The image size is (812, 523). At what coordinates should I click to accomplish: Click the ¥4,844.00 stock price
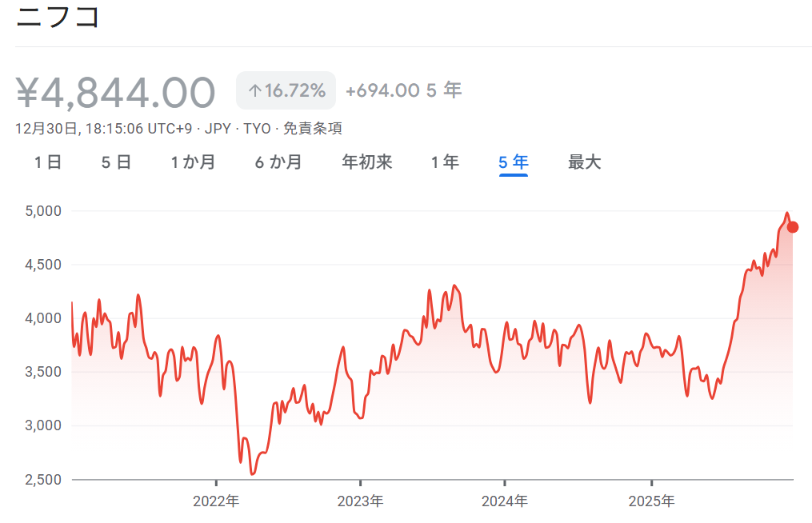click(x=116, y=93)
